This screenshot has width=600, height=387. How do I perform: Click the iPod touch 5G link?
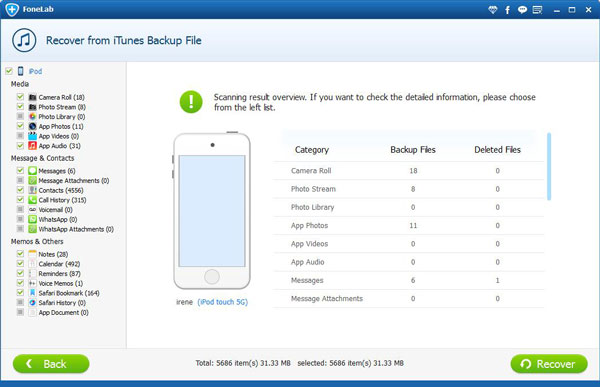(x=223, y=302)
